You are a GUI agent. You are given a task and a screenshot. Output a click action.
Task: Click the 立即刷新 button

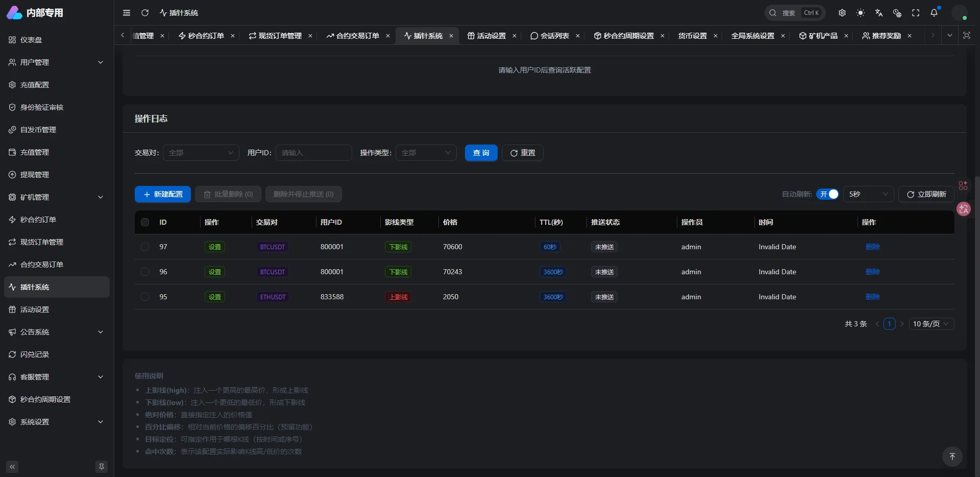click(926, 194)
